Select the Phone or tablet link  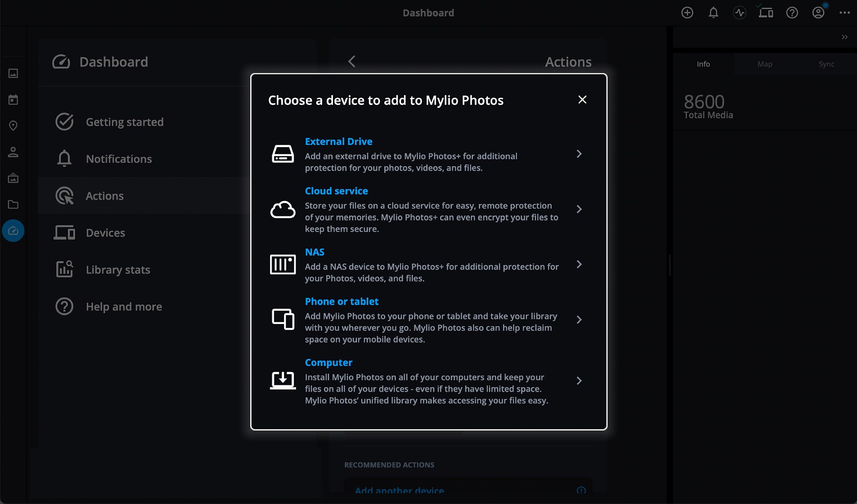tap(342, 301)
